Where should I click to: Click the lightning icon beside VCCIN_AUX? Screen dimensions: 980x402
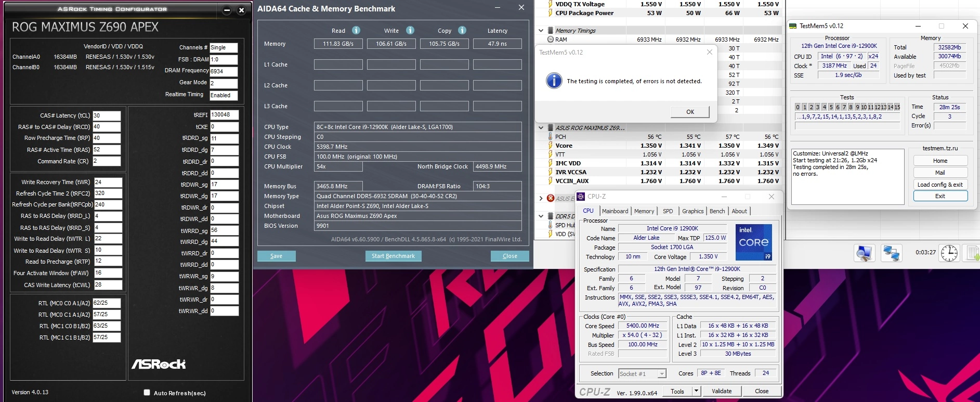coord(551,181)
